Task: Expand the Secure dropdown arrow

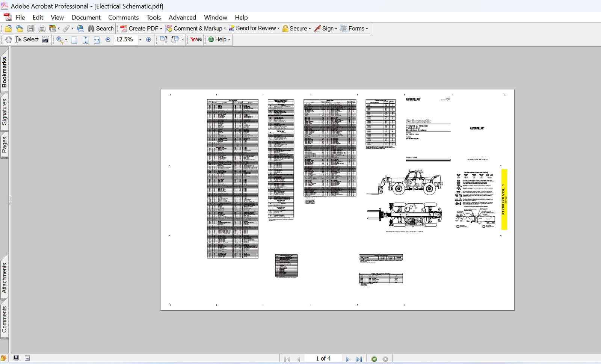Action: pyautogui.click(x=310, y=29)
